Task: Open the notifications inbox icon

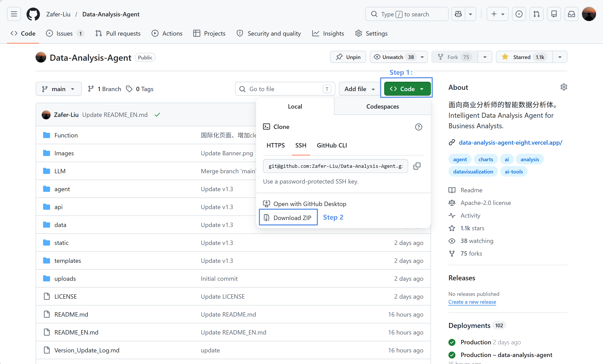Action: [x=572, y=14]
